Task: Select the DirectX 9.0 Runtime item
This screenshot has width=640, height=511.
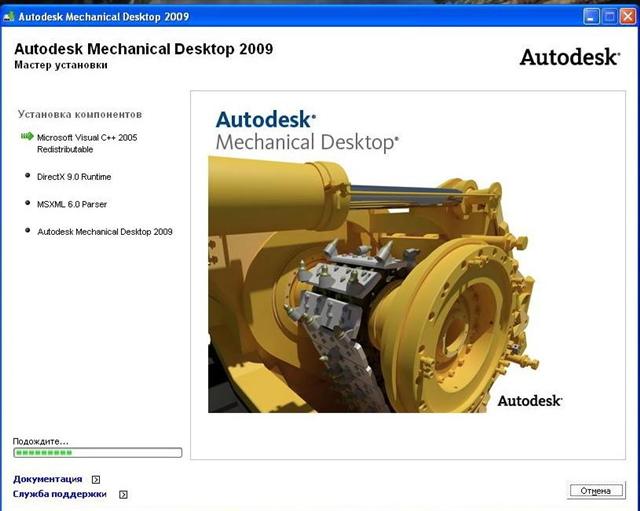Action: point(74,177)
